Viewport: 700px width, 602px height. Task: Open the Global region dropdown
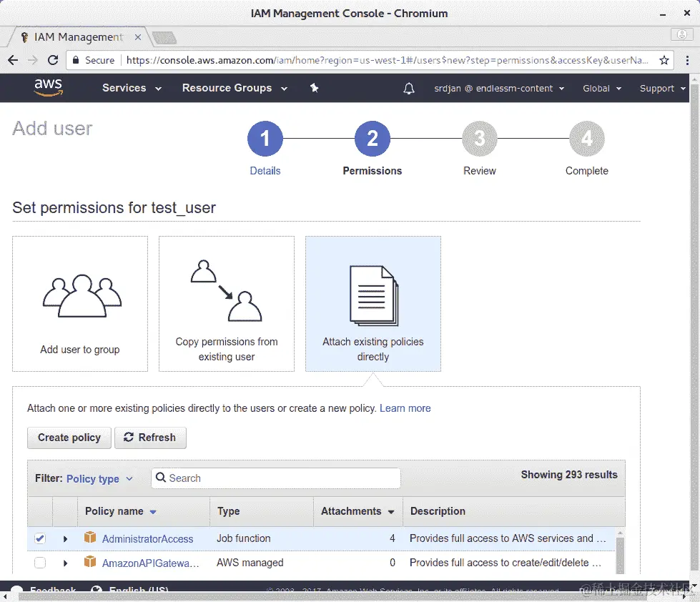pos(602,89)
